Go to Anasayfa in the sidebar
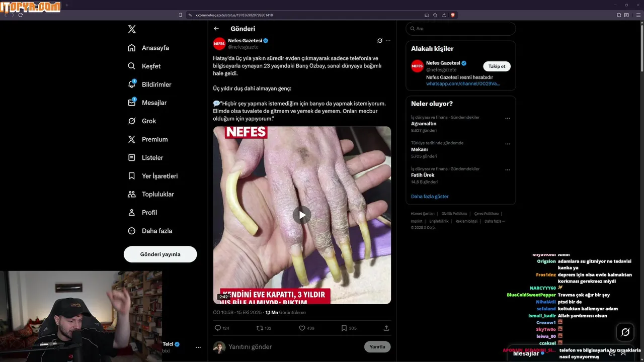Screen dimensions: 644x362 (149, 48)
